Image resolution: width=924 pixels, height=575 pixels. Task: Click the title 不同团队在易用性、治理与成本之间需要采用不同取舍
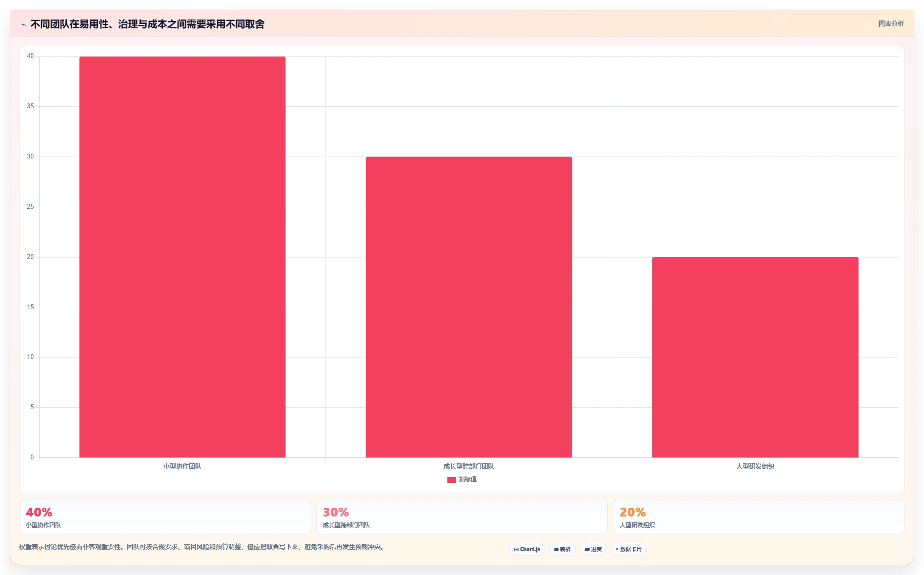pos(147,24)
